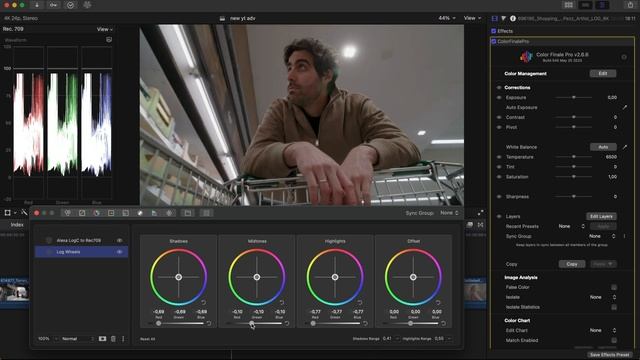Click the keyword key icon in top toolbar
This screenshot has width=640, height=360.
point(53,5)
